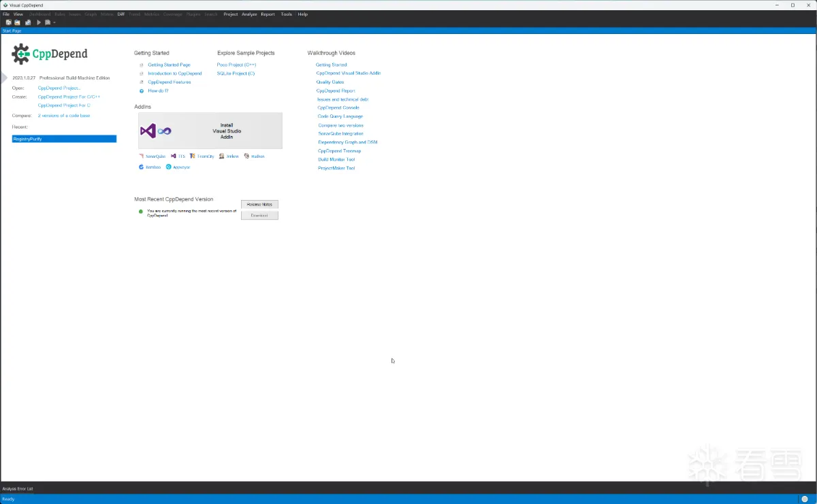Click the Hudson addin icon
Image resolution: width=817 pixels, height=504 pixels.
[x=246, y=156]
